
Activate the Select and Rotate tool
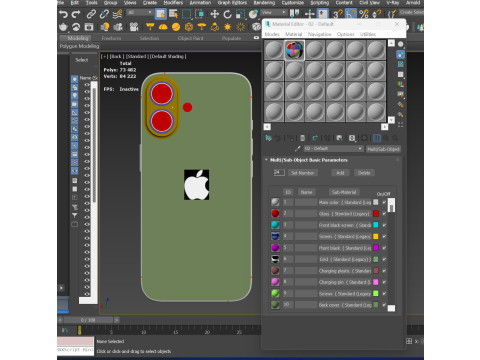(x=227, y=14)
